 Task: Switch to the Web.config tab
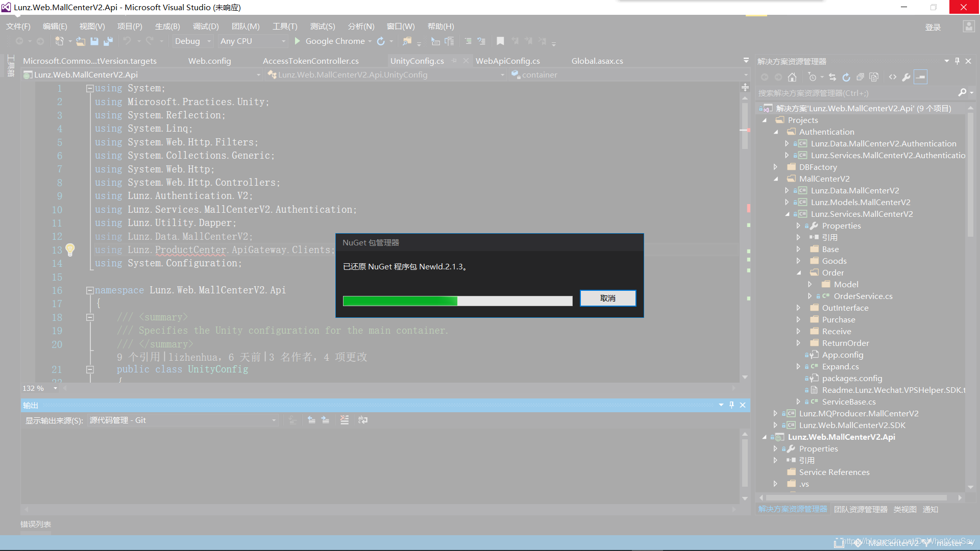[210, 61]
